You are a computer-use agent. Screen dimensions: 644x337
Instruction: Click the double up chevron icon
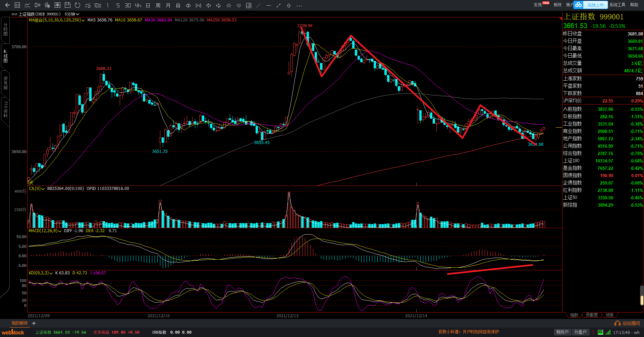pyautogui.click(x=228, y=5)
